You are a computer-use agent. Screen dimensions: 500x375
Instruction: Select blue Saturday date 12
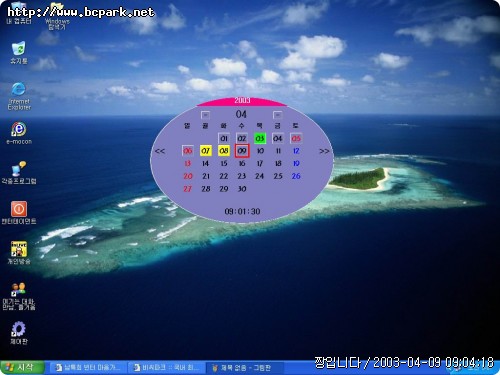296,151
